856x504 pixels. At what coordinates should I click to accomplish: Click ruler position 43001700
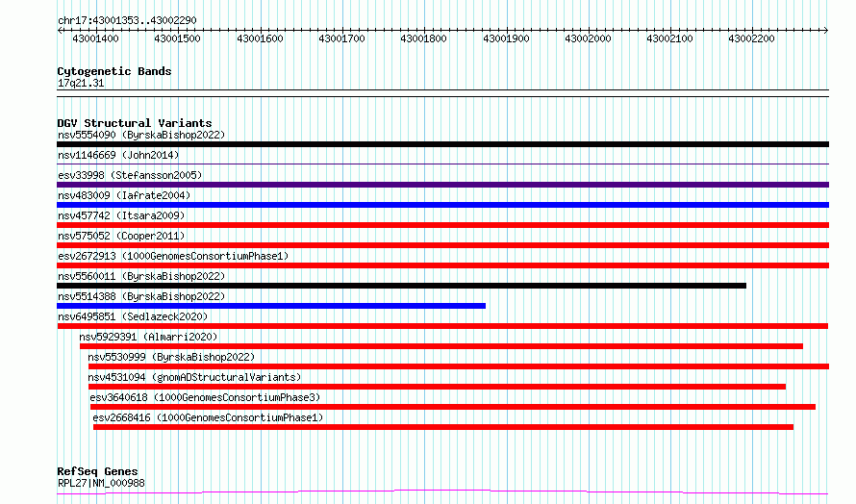click(x=341, y=38)
